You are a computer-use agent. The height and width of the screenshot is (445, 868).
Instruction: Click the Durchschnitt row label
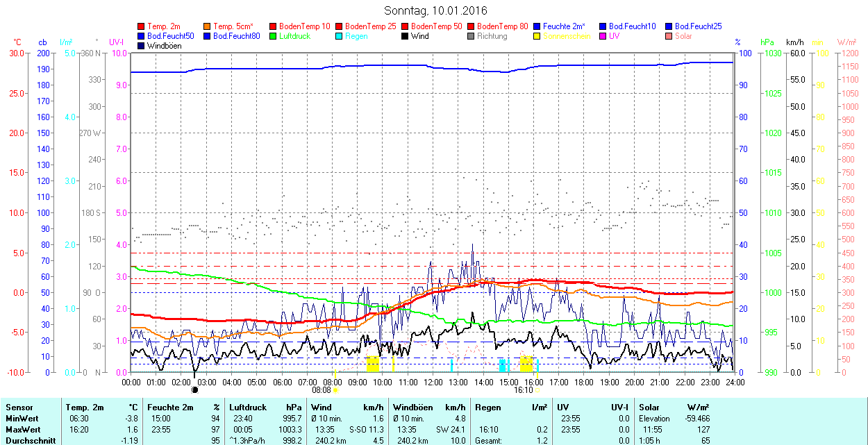tap(29, 440)
